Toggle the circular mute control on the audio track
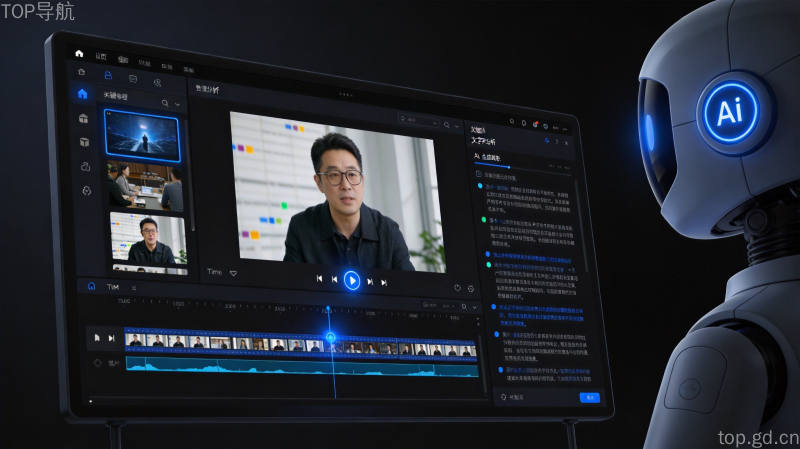 [97, 363]
